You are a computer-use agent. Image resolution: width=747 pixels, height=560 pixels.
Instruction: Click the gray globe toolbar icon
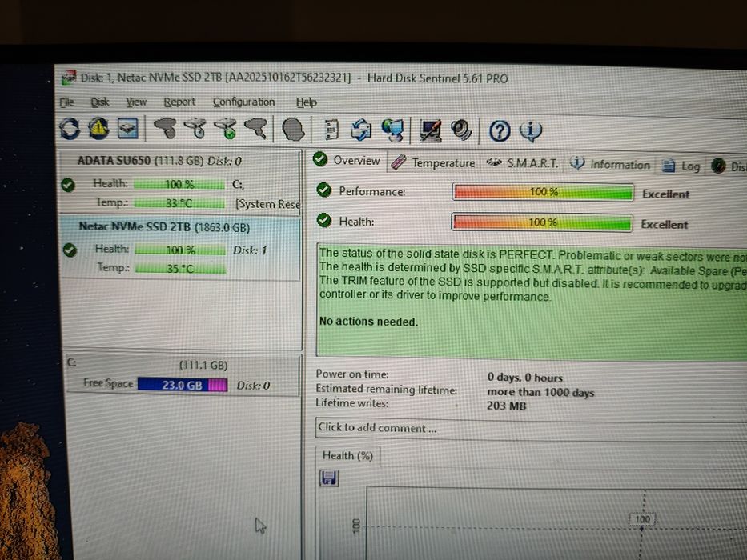[293, 130]
